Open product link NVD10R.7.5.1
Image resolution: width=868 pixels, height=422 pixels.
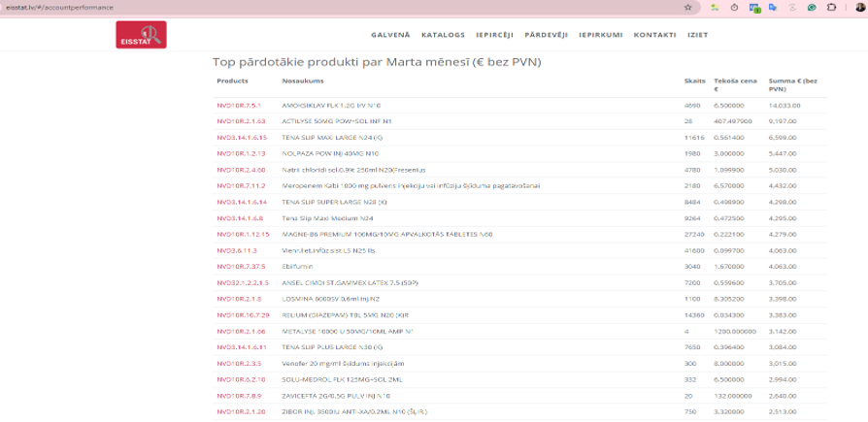tap(239, 105)
